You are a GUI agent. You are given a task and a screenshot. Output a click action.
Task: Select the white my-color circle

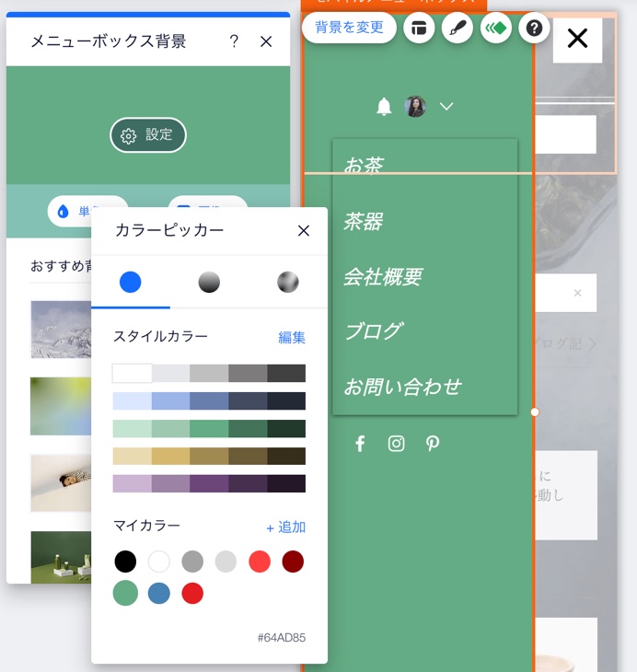[159, 562]
